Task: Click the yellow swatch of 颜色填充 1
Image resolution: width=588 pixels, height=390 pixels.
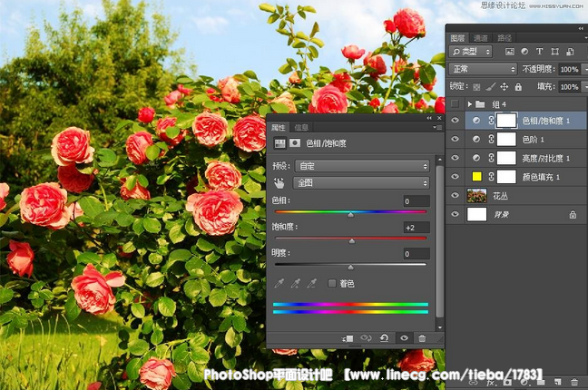Action: [476, 177]
